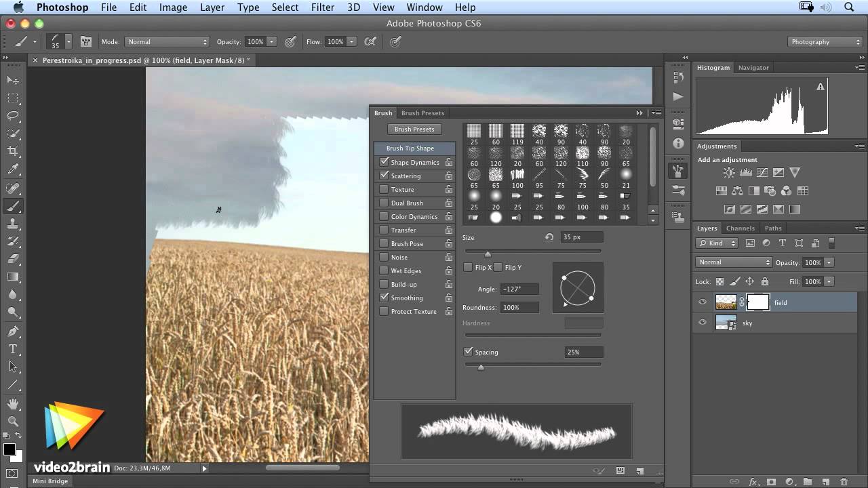Enable Wet Edges checkbox

(x=384, y=270)
